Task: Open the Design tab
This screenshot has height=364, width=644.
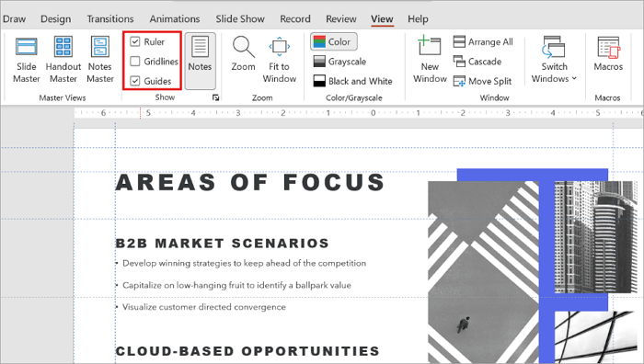Action: [x=55, y=19]
